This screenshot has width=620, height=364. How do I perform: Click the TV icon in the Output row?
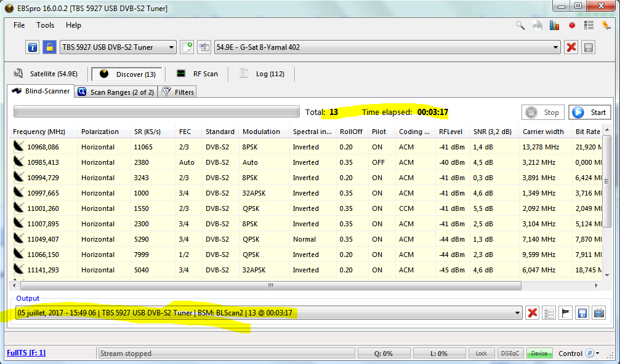click(598, 313)
